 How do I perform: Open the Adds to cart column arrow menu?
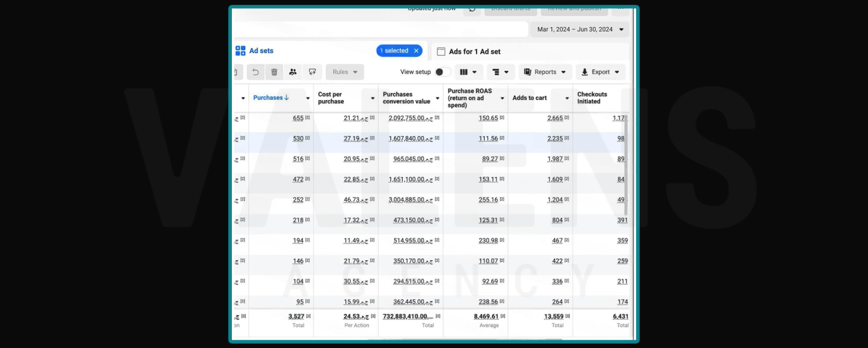tap(567, 98)
